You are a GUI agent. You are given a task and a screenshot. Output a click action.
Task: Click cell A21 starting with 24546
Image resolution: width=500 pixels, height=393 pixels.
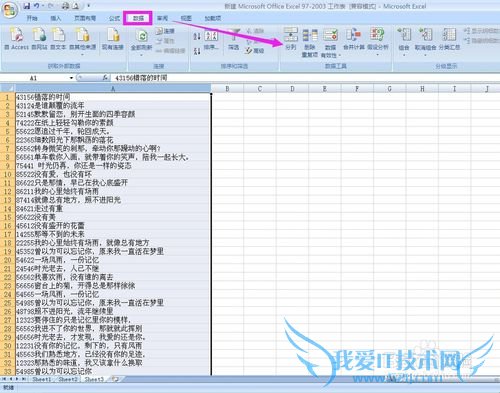tap(113, 269)
